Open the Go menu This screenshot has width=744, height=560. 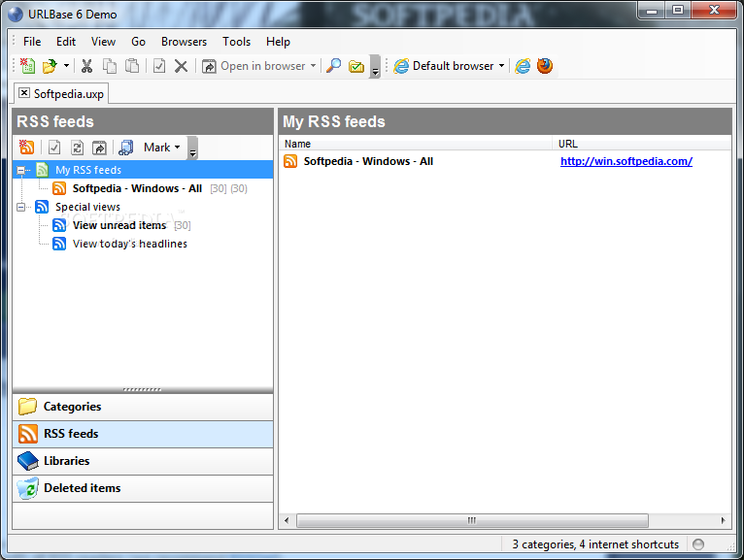tap(138, 42)
